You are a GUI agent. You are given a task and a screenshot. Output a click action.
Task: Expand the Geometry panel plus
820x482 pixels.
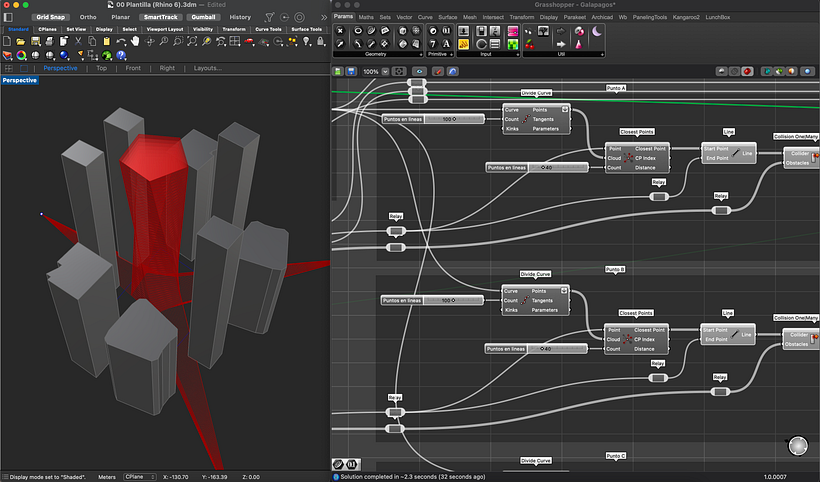(420, 54)
